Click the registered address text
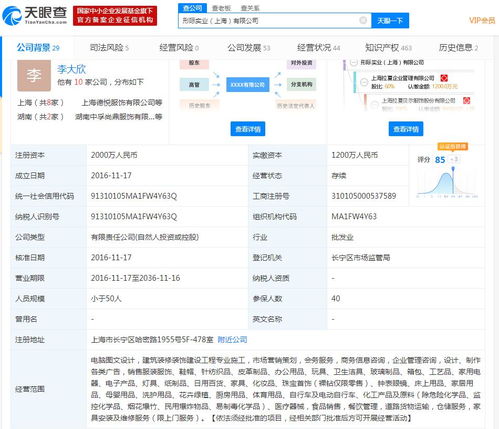This screenshot has height=429, width=499. [152, 340]
